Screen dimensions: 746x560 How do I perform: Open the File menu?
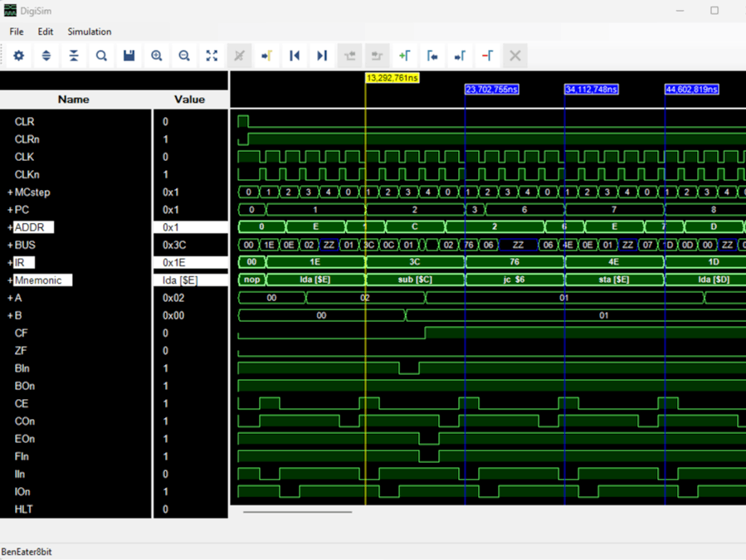click(x=16, y=32)
